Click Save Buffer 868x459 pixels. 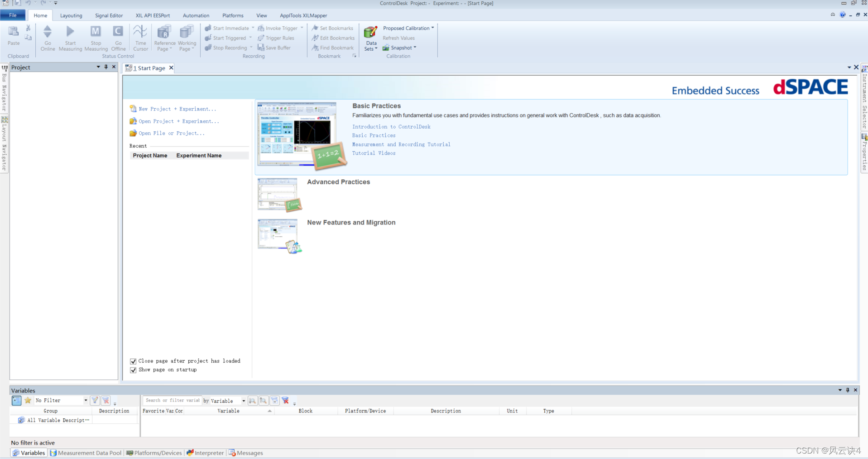(x=274, y=48)
